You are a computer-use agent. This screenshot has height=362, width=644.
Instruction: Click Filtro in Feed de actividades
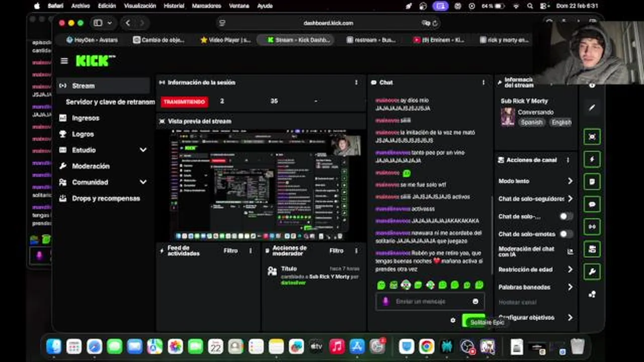[230, 250]
